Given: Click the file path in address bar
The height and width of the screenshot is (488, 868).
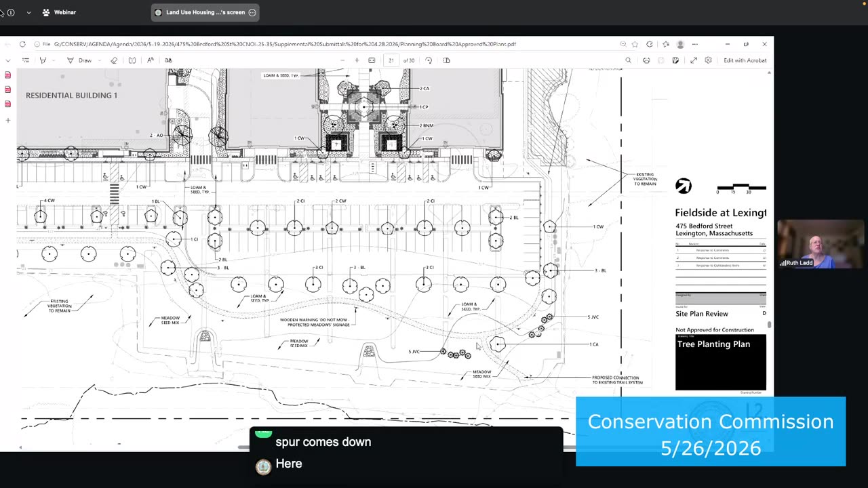Looking at the screenshot, I should pyautogui.click(x=285, y=44).
